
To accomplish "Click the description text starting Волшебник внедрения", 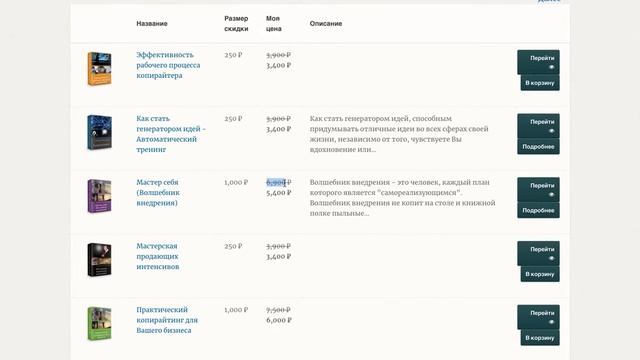I will click(x=402, y=198).
